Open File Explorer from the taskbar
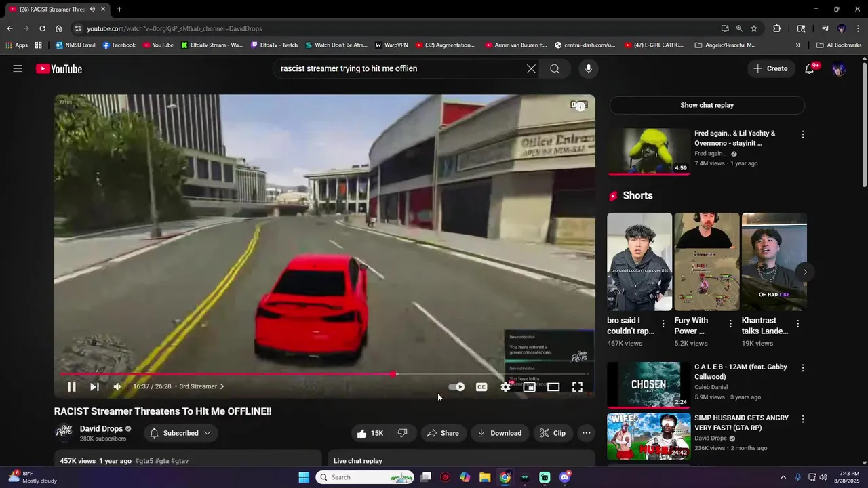 click(x=485, y=477)
